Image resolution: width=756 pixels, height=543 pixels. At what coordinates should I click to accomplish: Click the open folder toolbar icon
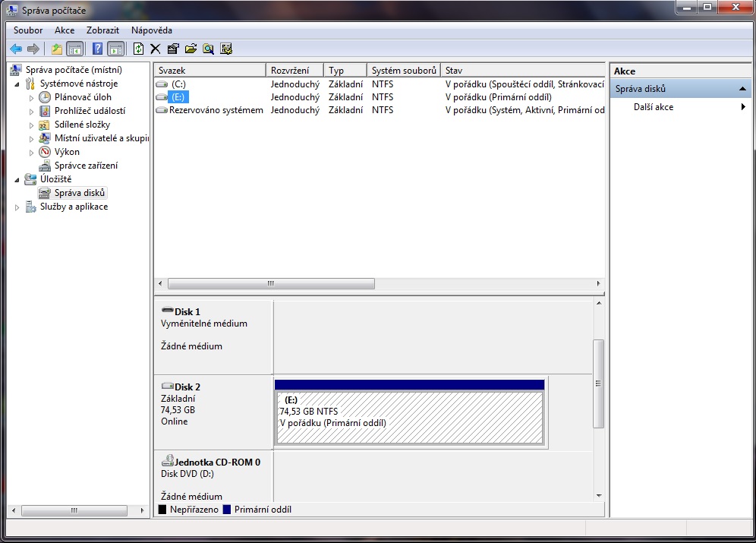click(191, 49)
